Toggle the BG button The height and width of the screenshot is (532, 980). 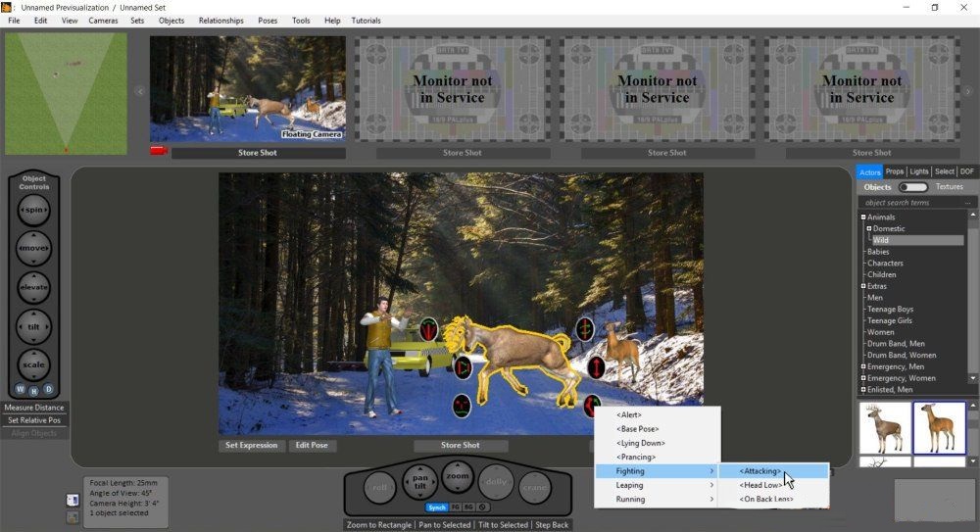tap(468, 508)
